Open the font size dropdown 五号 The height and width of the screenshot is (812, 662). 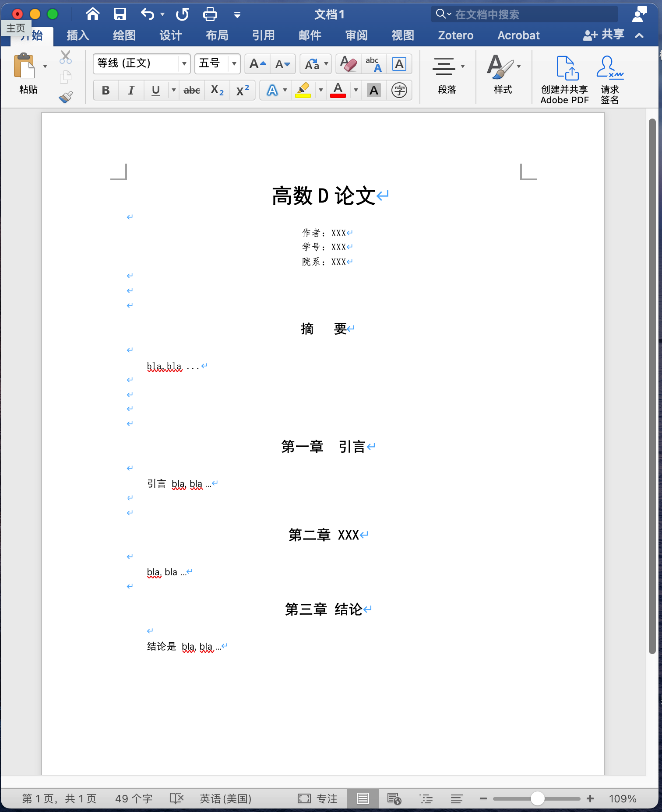pos(234,64)
